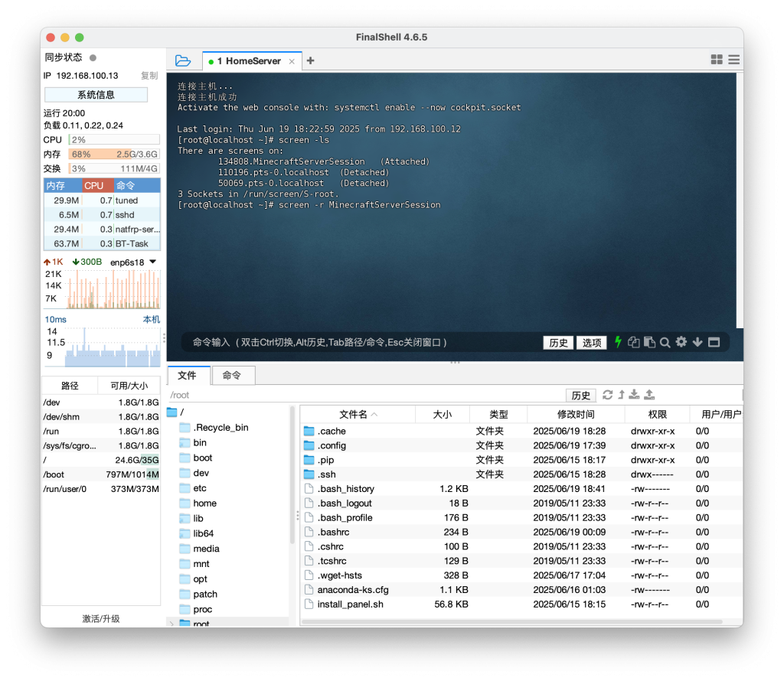Switch to the 命令 tab
The width and height of the screenshot is (784, 681).
[x=232, y=375]
